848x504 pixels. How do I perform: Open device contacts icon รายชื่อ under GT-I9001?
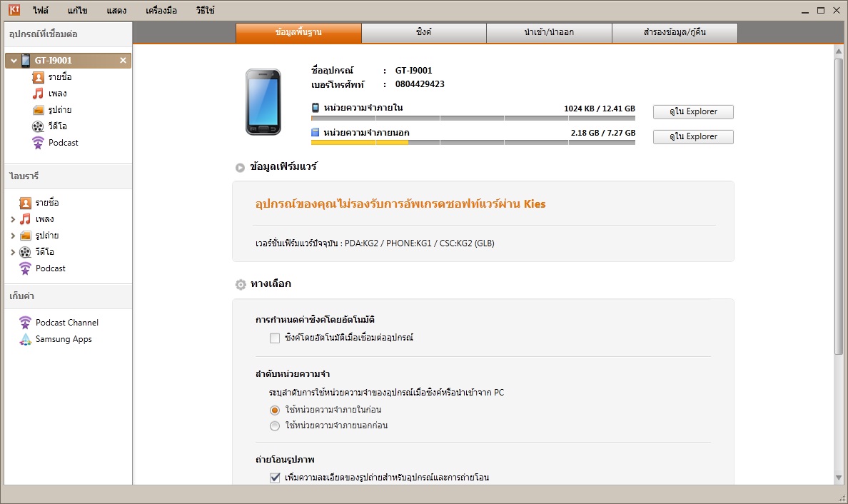point(38,77)
